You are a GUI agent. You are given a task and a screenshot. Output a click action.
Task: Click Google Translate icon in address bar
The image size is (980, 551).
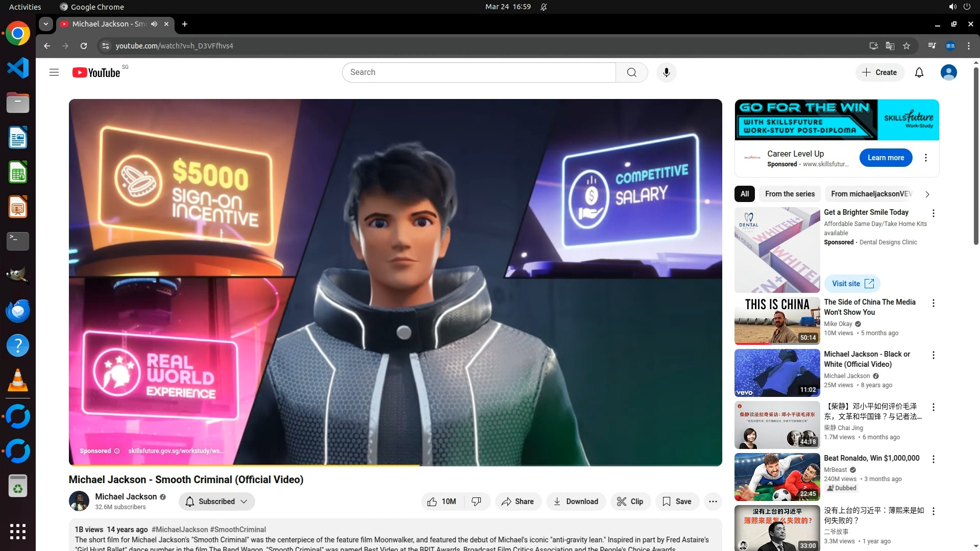pos(890,46)
